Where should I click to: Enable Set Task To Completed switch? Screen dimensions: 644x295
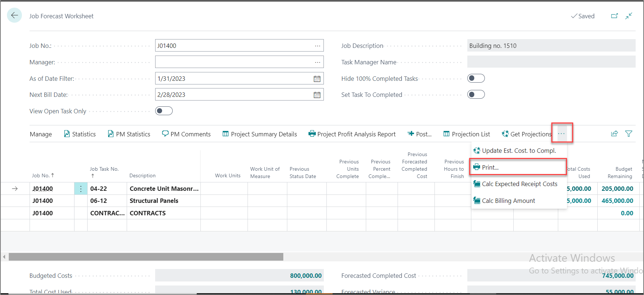(476, 94)
